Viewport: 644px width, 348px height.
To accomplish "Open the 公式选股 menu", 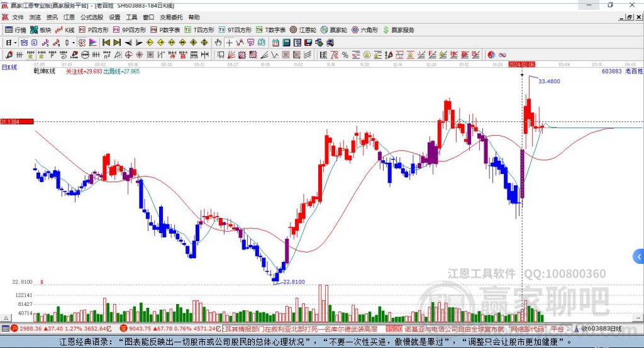I will coord(92,17).
